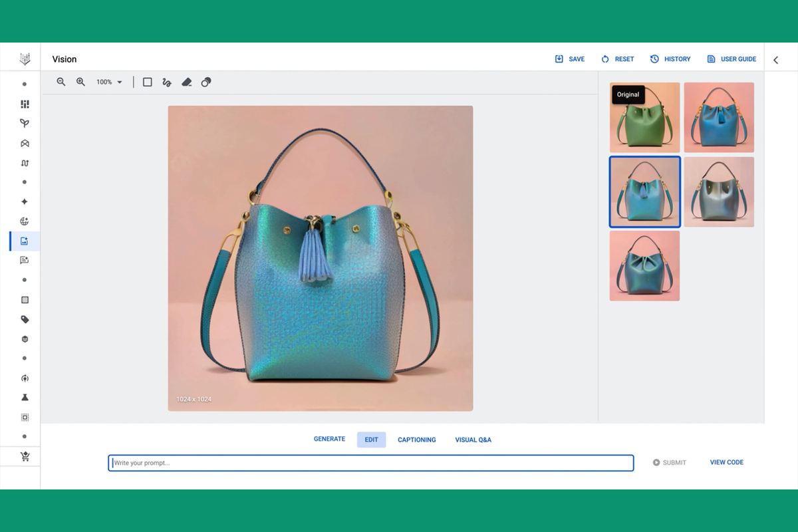This screenshot has height=532, width=798.
Task: Select the Original bag thumbnail
Action: (644, 118)
